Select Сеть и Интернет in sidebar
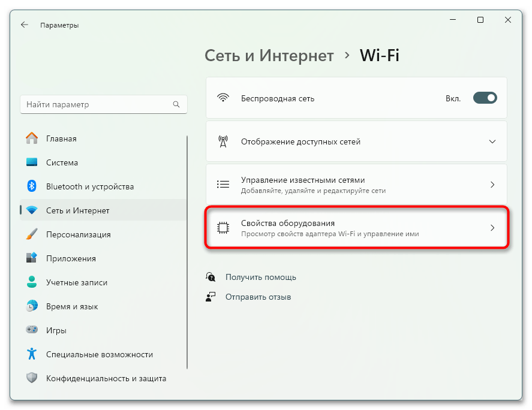The width and height of the screenshot is (532, 410). [103, 210]
